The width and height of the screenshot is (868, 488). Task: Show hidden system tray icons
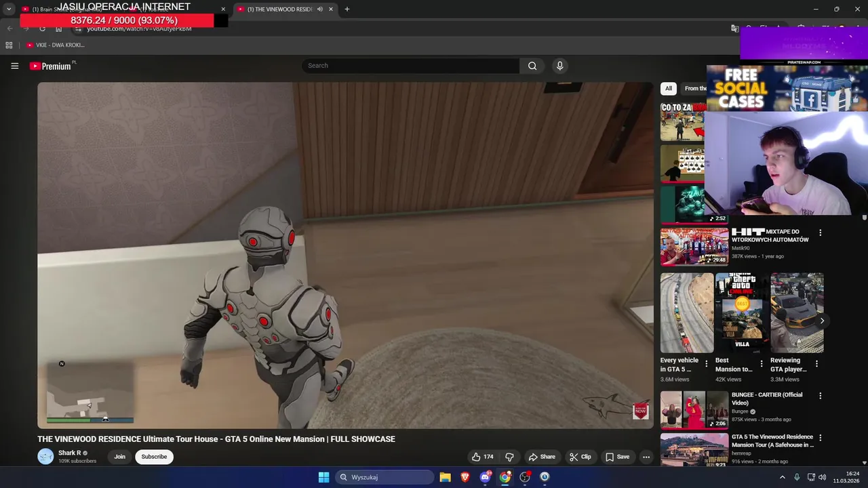pos(782,477)
